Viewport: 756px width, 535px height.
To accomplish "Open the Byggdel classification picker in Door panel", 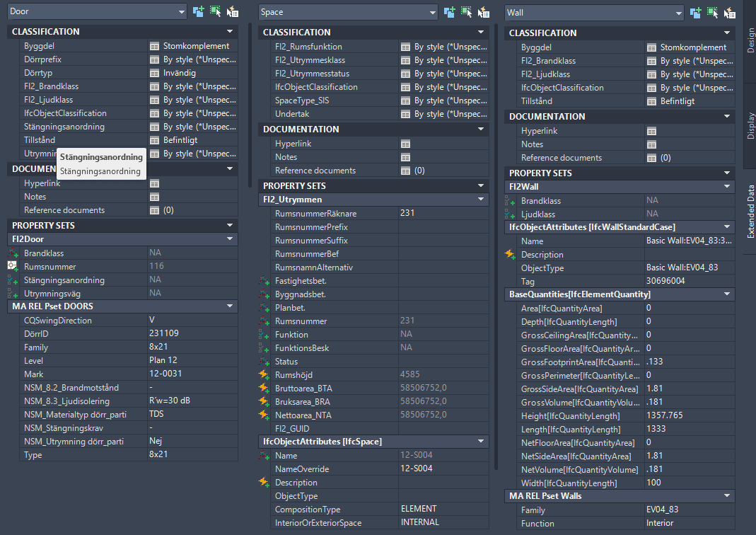I will 154,46.
